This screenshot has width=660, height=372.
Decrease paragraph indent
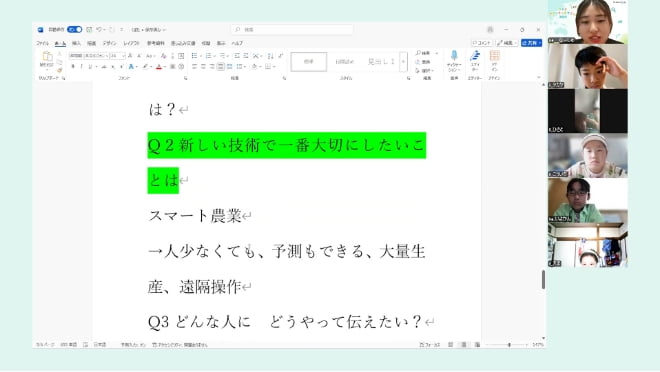(x=237, y=56)
